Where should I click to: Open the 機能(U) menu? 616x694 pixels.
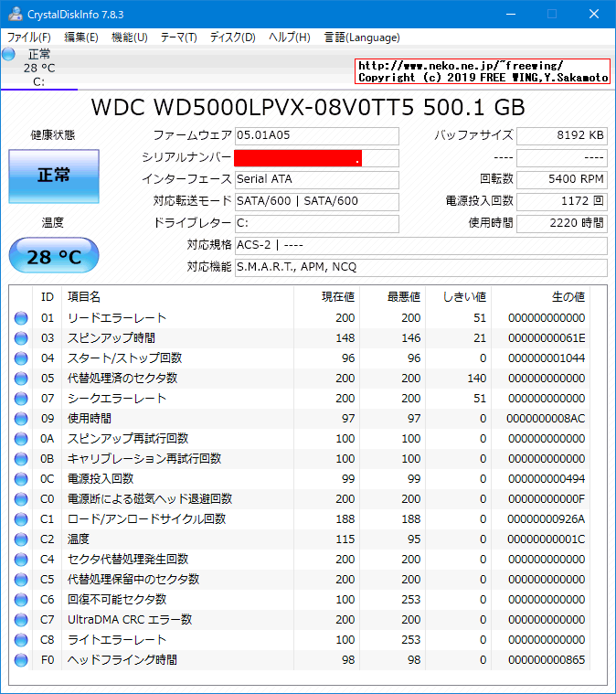(130, 37)
